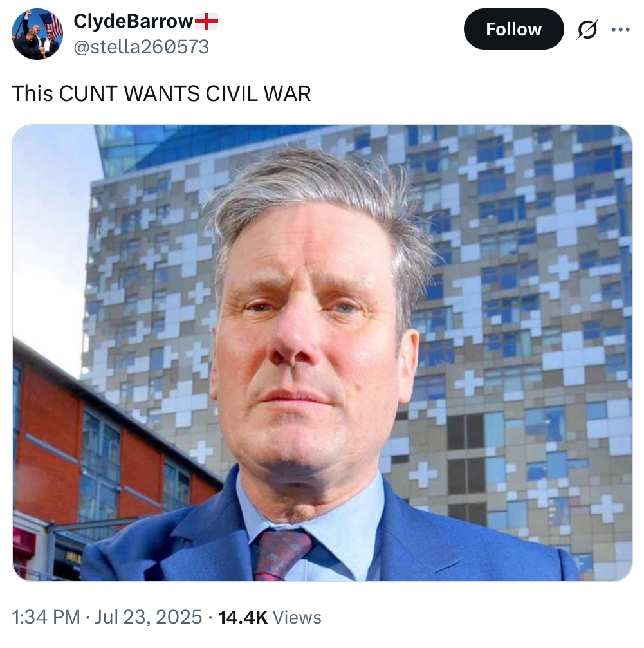Open the Grok explain-post icon
The height and width of the screenshot is (648, 644).
[587, 30]
